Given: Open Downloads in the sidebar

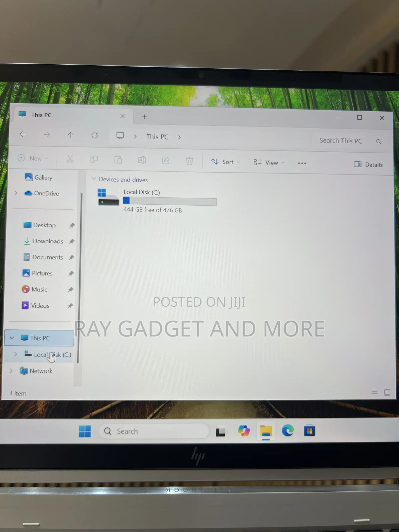Looking at the screenshot, I should tap(43, 241).
